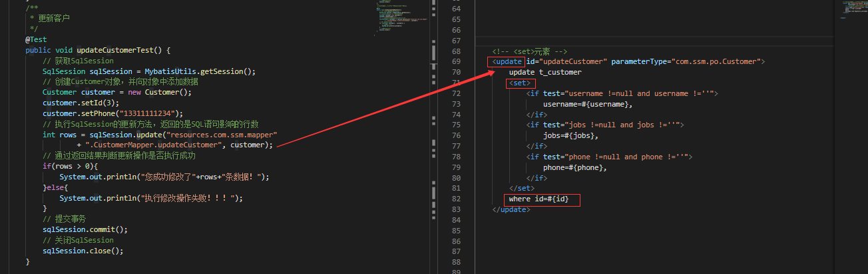Click the 'jobs=#{jobs},' line

(570, 135)
